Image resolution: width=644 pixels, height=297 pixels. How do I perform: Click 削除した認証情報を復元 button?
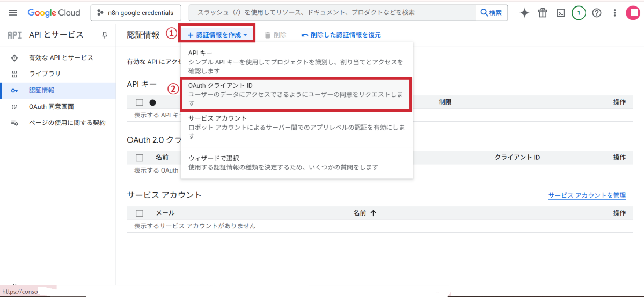coord(341,35)
